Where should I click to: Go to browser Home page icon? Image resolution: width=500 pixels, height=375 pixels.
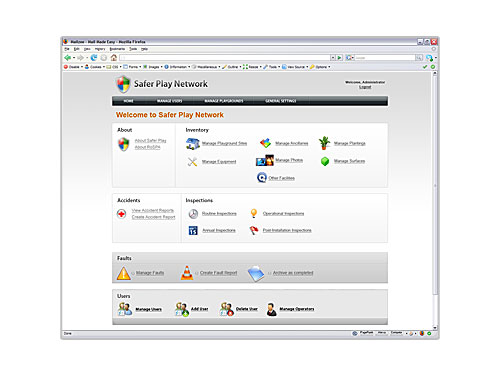coord(114,58)
